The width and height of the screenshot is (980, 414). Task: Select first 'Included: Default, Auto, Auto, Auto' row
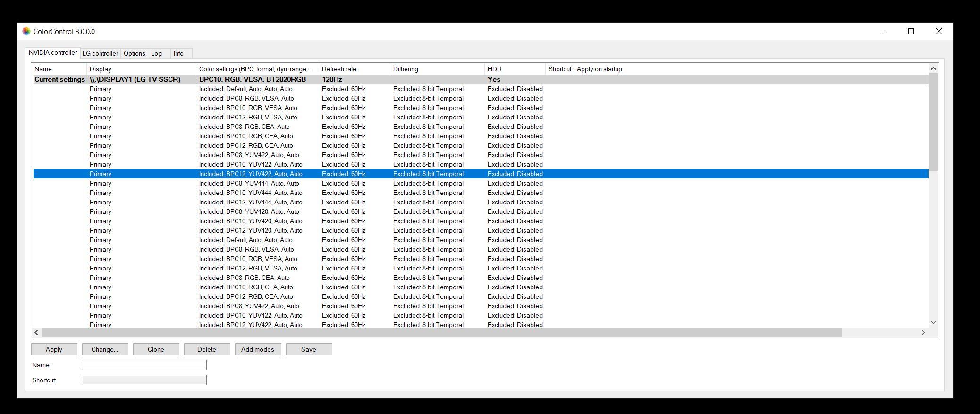(x=481, y=89)
